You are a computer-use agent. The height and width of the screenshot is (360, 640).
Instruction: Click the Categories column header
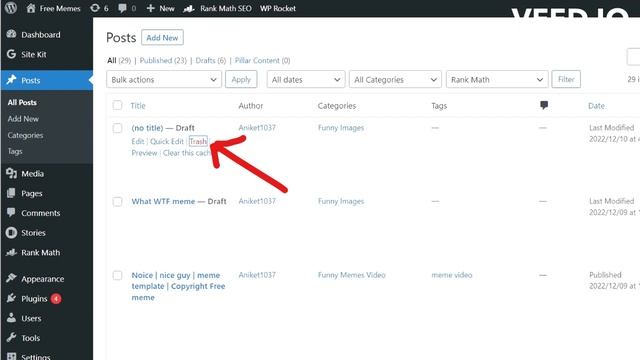pos(337,106)
